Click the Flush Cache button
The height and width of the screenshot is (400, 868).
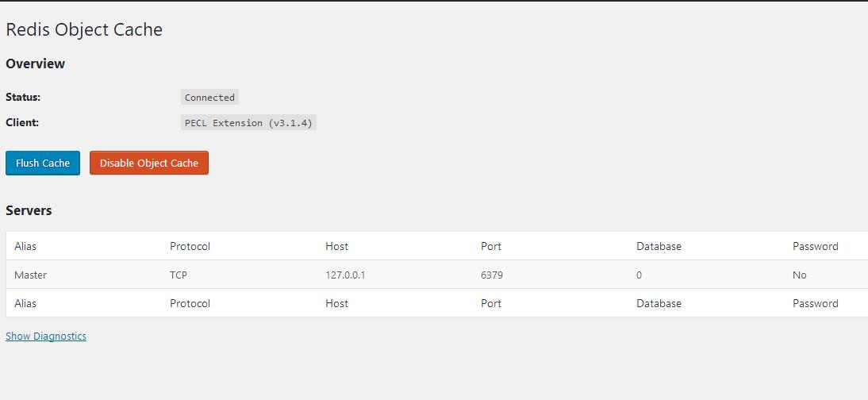pyautogui.click(x=43, y=163)
